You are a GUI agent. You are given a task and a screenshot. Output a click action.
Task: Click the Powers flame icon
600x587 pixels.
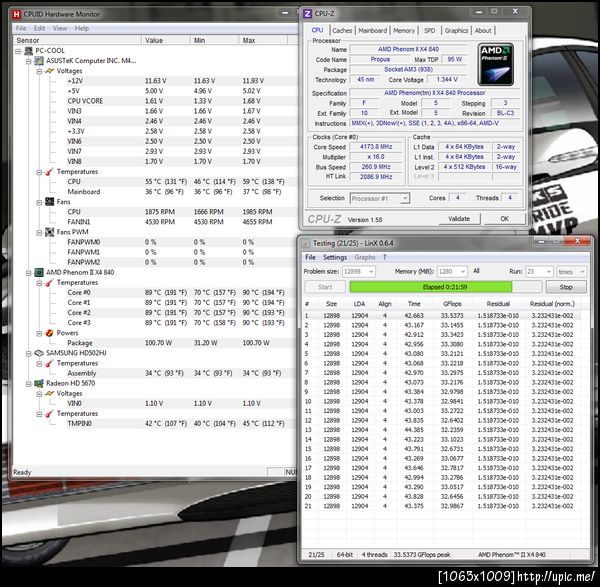(49, 333)
